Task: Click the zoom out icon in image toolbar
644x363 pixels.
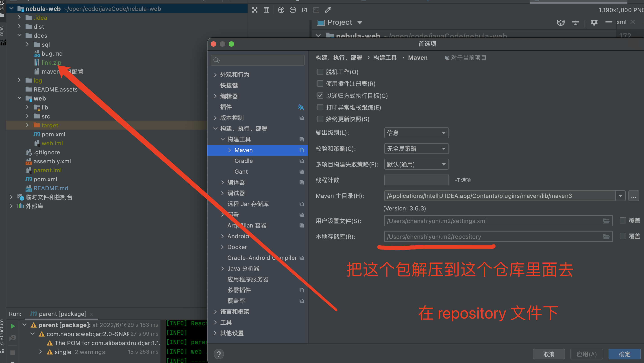Action: 293,10
